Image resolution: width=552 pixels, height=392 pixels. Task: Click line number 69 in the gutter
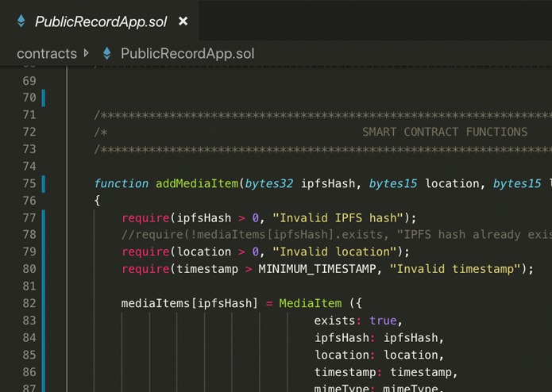[x=29, y=81]
